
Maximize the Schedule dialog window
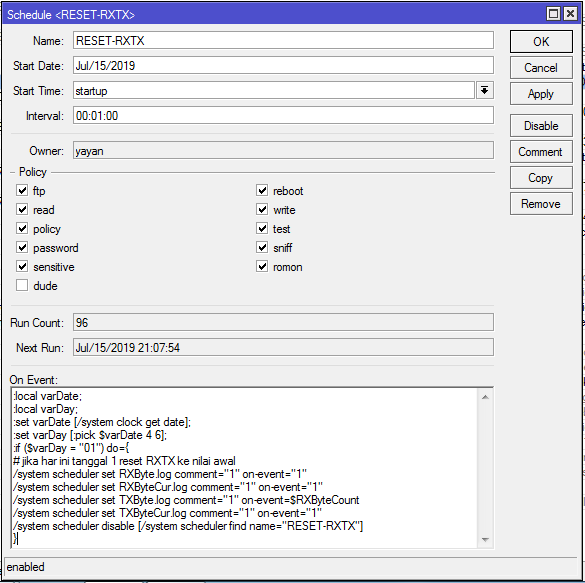coord(553,14)
